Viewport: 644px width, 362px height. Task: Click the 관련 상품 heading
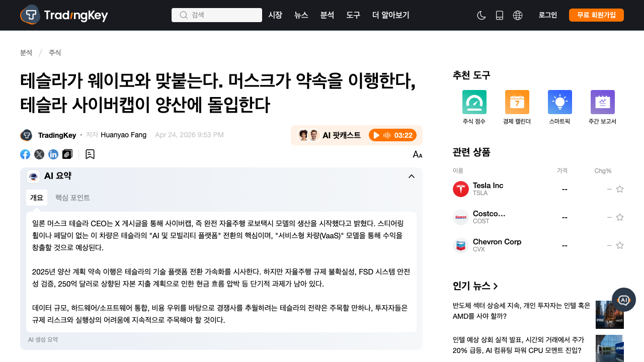tap(471, 152)
